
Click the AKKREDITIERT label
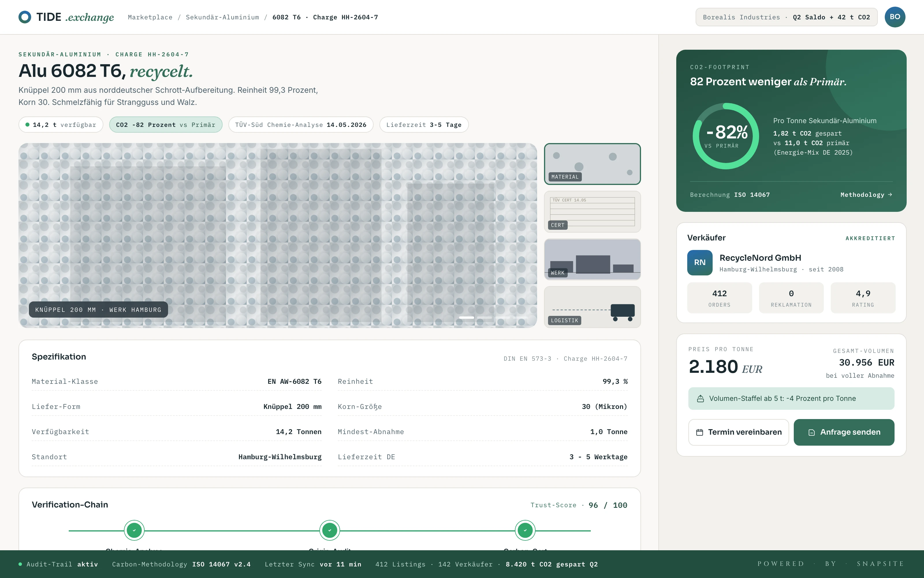point(870,238)
